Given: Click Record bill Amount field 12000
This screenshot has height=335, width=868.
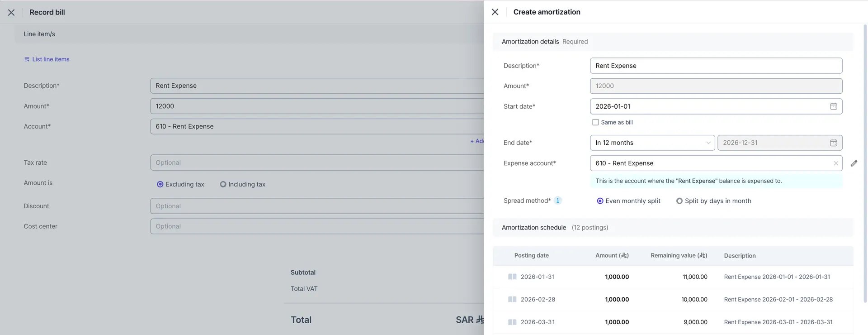Looking at the screenshot, I should click(x=317, y=106).
